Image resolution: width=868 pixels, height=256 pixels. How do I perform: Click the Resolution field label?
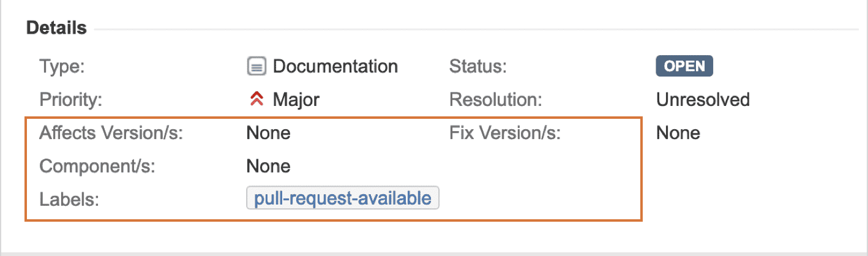point(496,99)
